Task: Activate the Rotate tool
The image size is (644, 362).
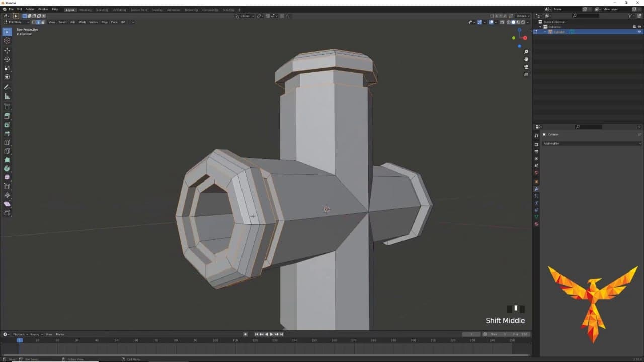Action: coord(7,59)
